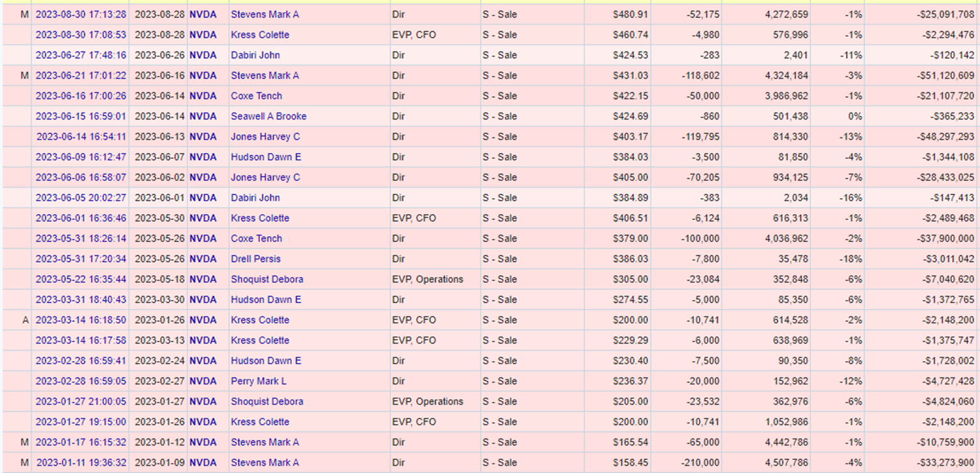
Task: Select the shares owned value 3,986,962
Action: point(787,96)
